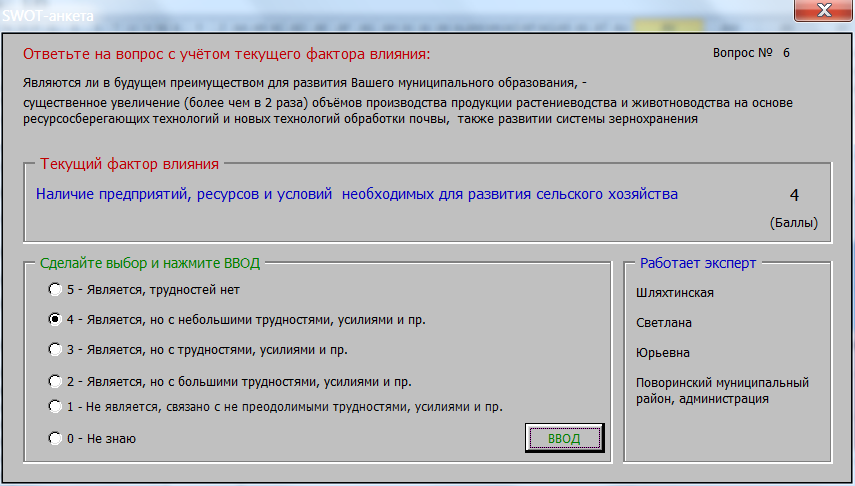Screen dimensions: 855x486
Task: Click the Вопрос № label
Action: pos(743,53)
